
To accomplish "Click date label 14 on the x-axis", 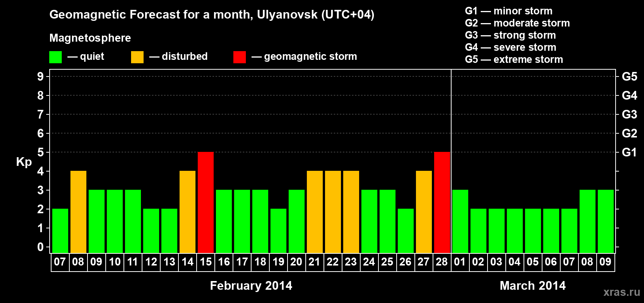I will [188, 262].
